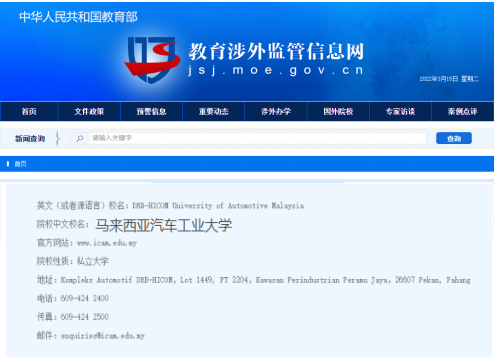Open the 首页 navigation tab
Screen dimensions: 498x361
(29, 111)
